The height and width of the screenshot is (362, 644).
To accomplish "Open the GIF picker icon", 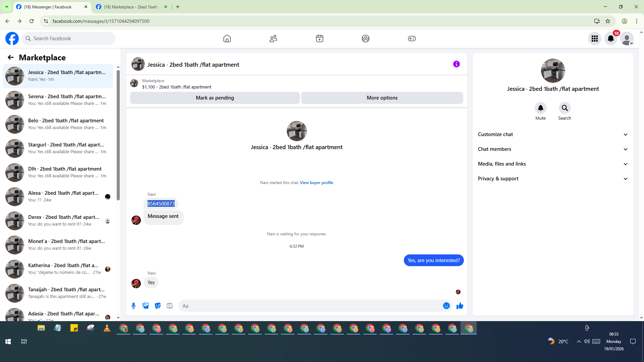I will (x=170, y=306).
